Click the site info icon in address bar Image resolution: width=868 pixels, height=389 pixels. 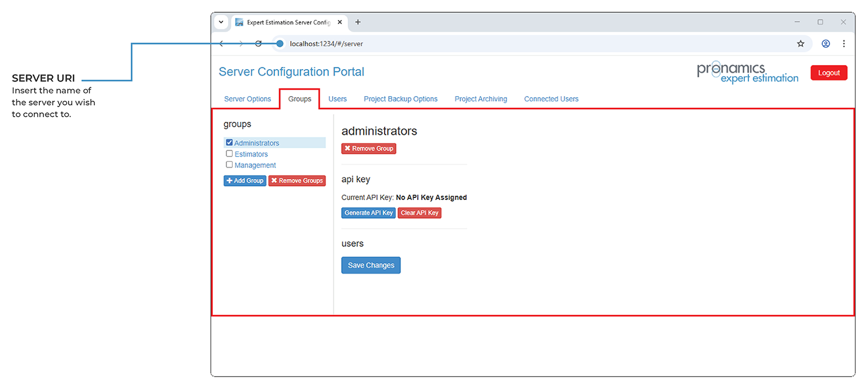point(280,44)
